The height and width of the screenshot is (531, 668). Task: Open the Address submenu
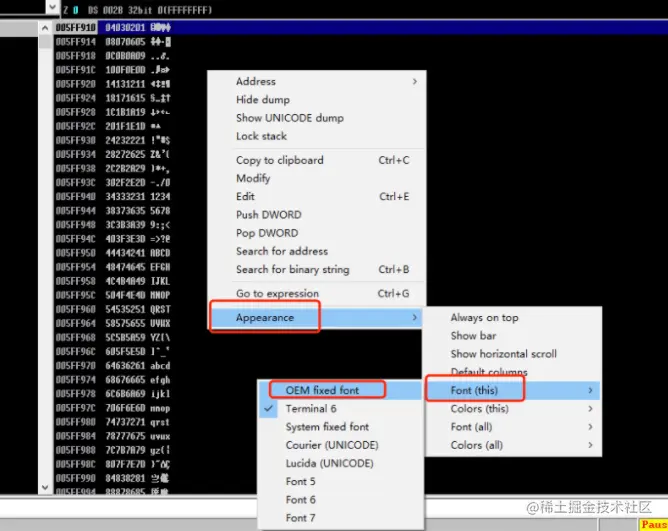pyautogui.click(x=317, y=81)
